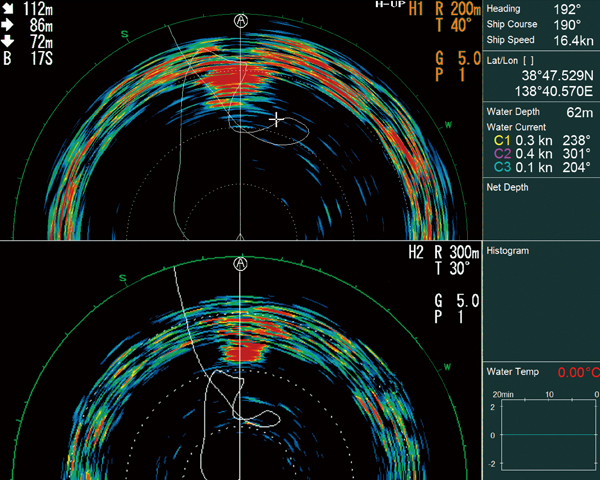600x480 pixels.
Task: Select the H2 range R 300m setting
Action: coord(457,252)
